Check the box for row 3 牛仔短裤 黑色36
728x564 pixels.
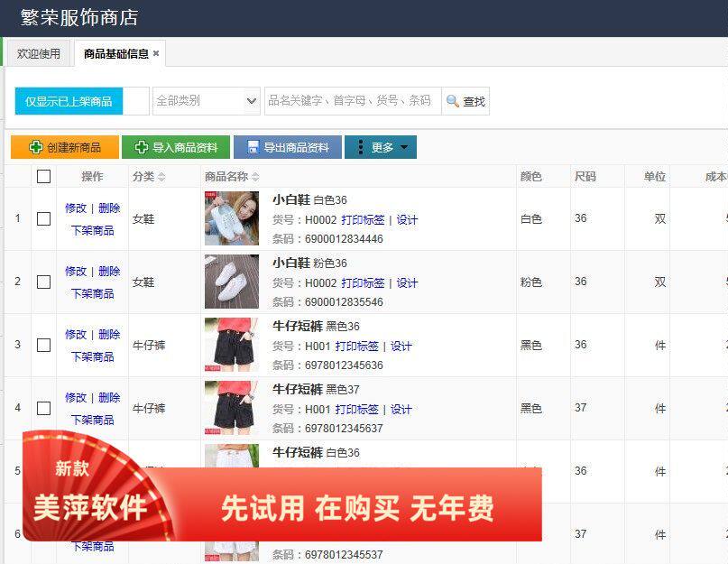[43, 346]
